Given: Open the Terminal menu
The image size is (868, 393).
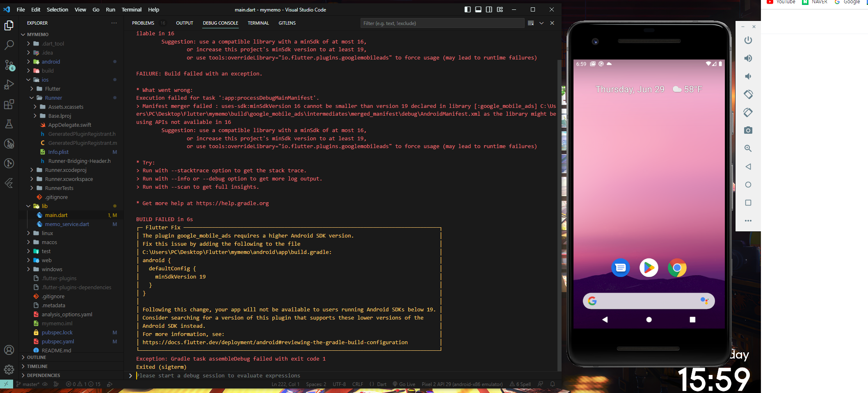Looking at the screenshot, I should pyautogui.click(x=132, y=9).
